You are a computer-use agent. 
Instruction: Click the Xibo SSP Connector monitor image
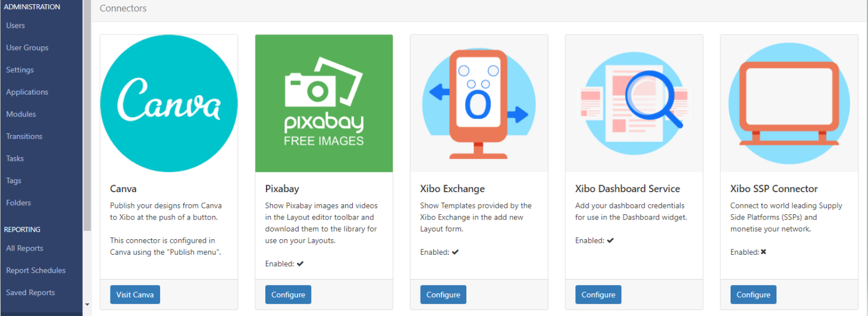tap(789, 104)
